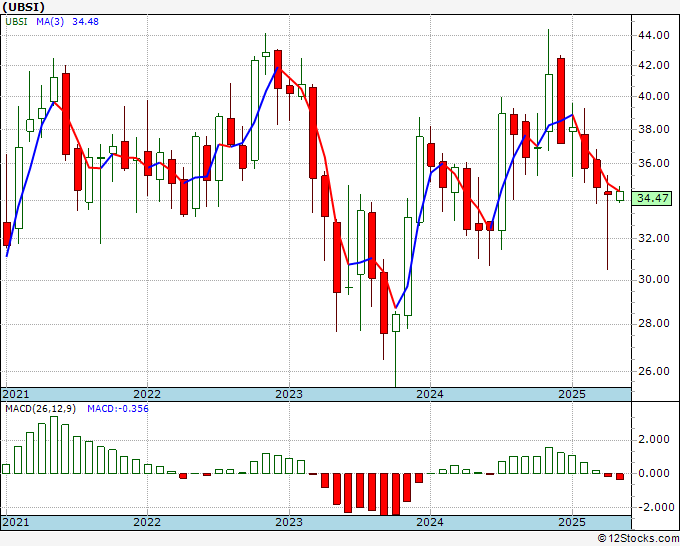
Task: Click the 36.00 price axis label
Action: coord(654,163)
